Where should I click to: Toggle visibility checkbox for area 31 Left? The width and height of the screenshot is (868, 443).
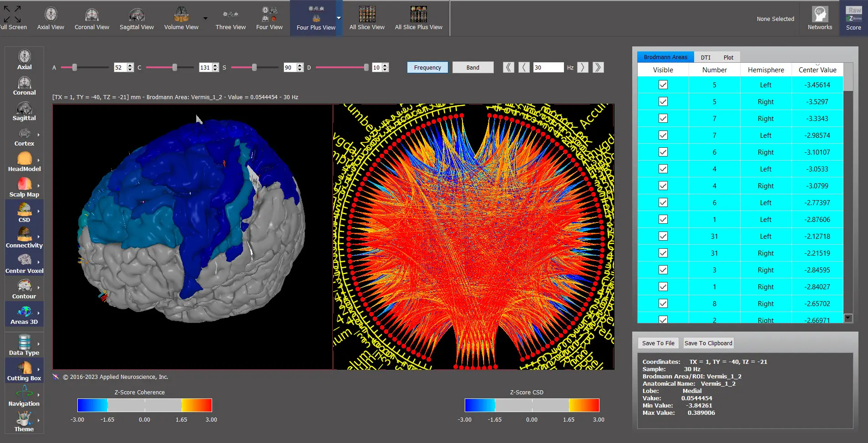tap(663, 237)
